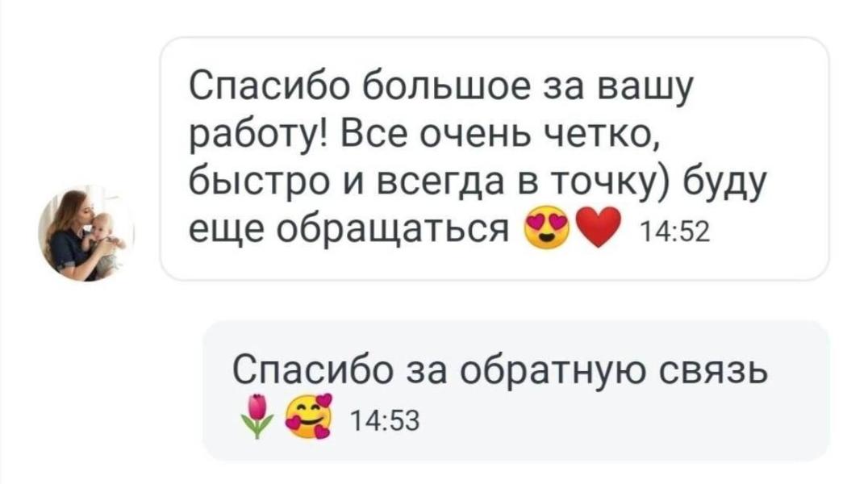
Task: Select the 14:52 timestamp
Action: click(674, 232)
